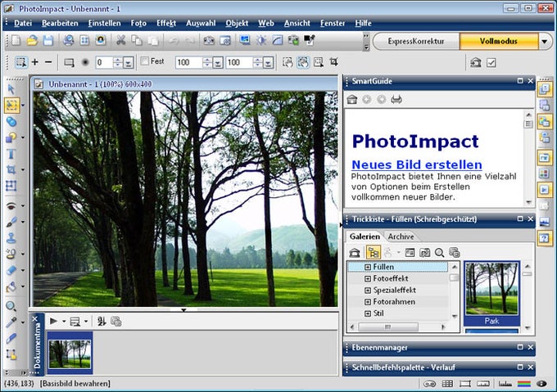The height and width of the screenshot is (392, 557).
Task: Click the color spectrum icon in status bar
Action: coord(524,384)
